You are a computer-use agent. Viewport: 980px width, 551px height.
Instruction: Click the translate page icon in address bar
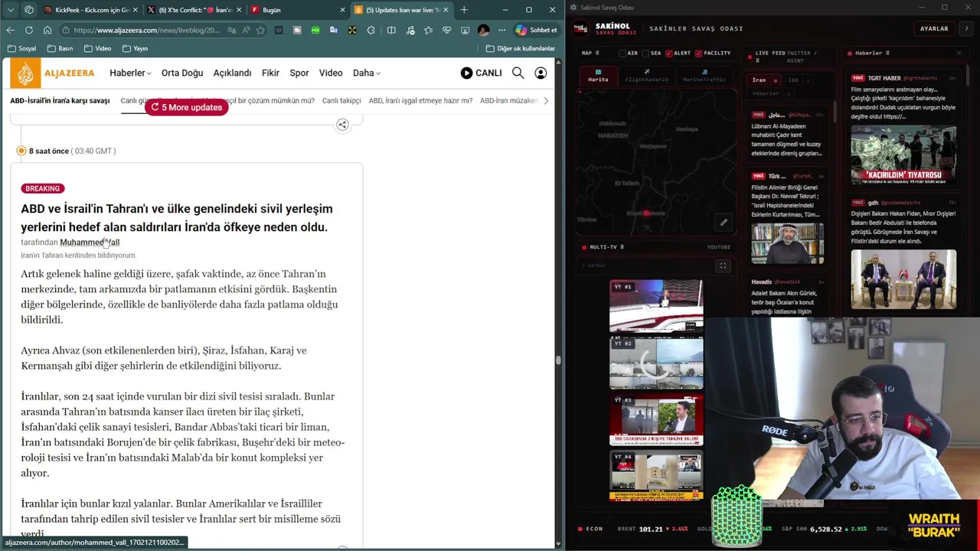(x=231, y=30)
